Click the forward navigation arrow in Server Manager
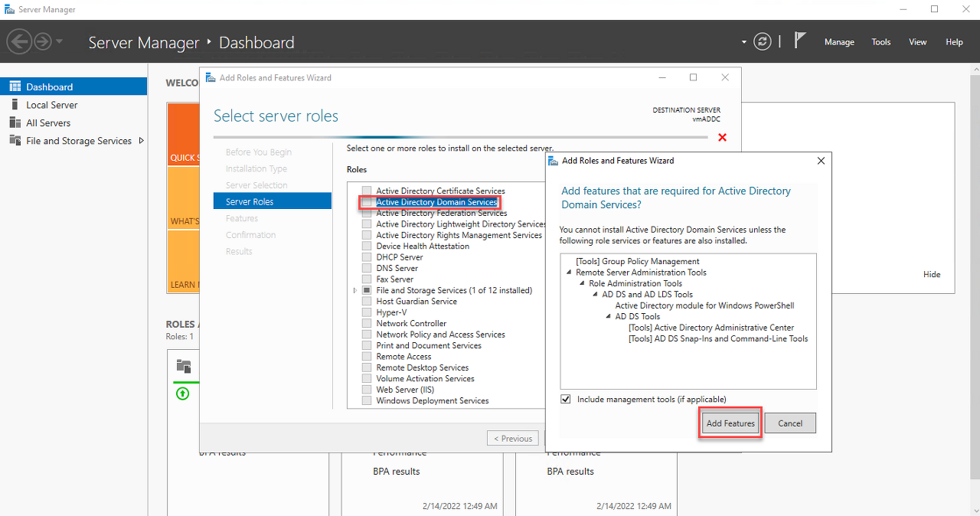The width and height of the screenshot is (980, 516). click(x=43, y=41)
